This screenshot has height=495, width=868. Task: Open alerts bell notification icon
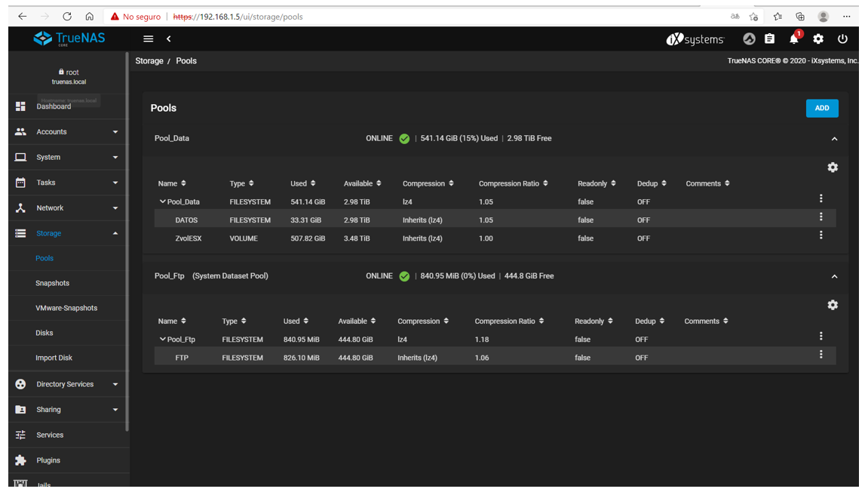coord(794,38)
